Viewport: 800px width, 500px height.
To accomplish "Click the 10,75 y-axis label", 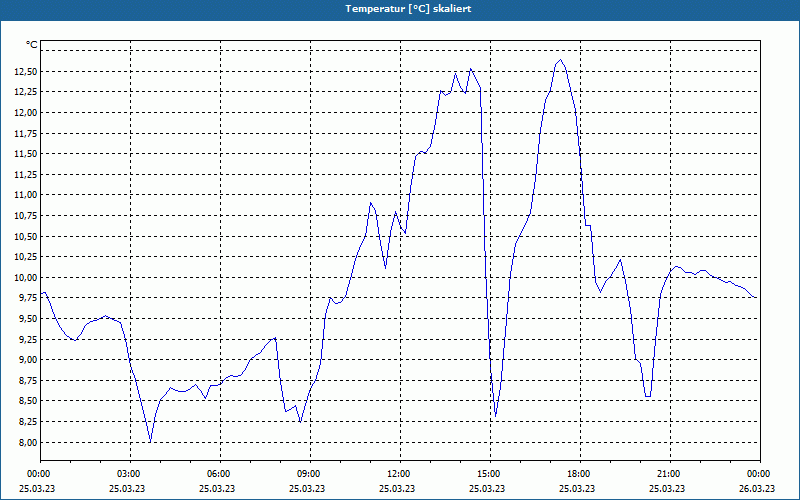I will click(26, 216).
